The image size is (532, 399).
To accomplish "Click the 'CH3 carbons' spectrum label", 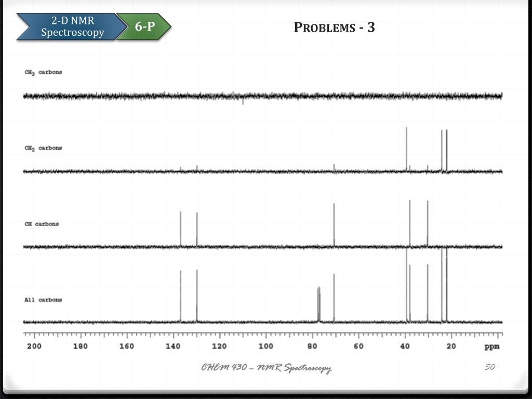I will tap(44, 72).
